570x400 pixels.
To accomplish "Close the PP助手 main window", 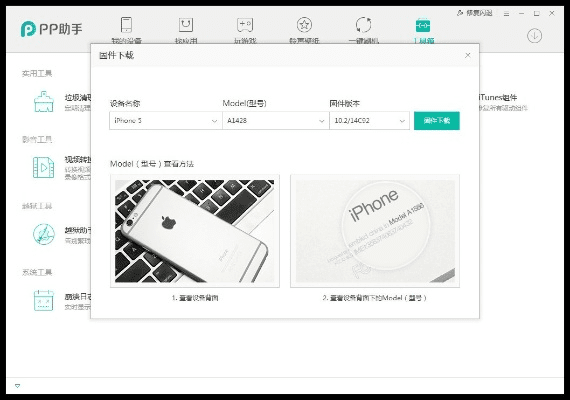I will click(x=552, y=13).
